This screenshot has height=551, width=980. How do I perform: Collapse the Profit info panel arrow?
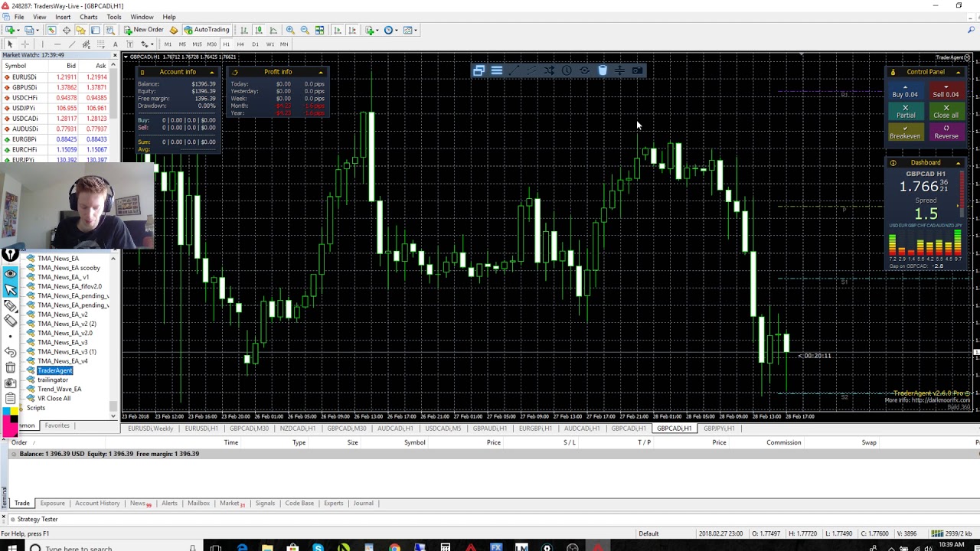coord(321,72)
